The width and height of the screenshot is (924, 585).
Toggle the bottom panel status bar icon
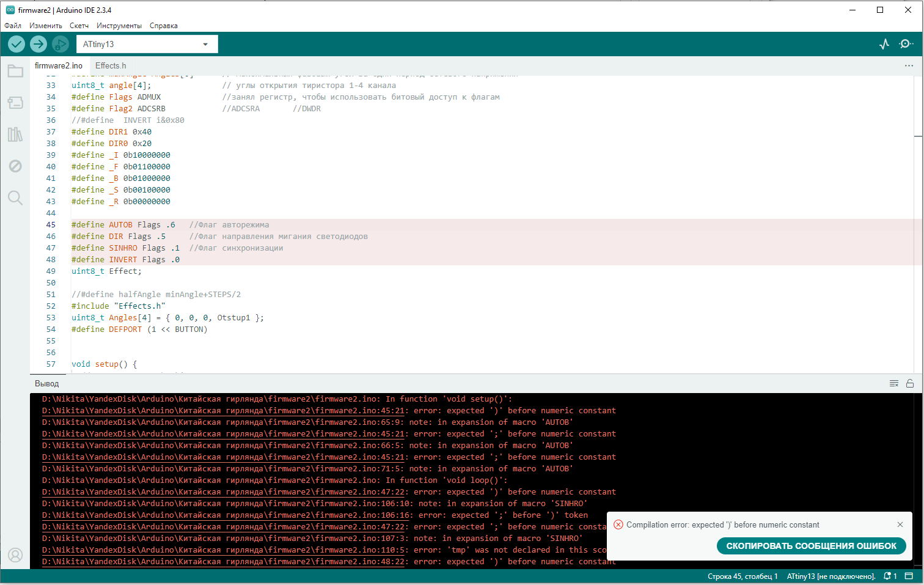tap(909, 576)
